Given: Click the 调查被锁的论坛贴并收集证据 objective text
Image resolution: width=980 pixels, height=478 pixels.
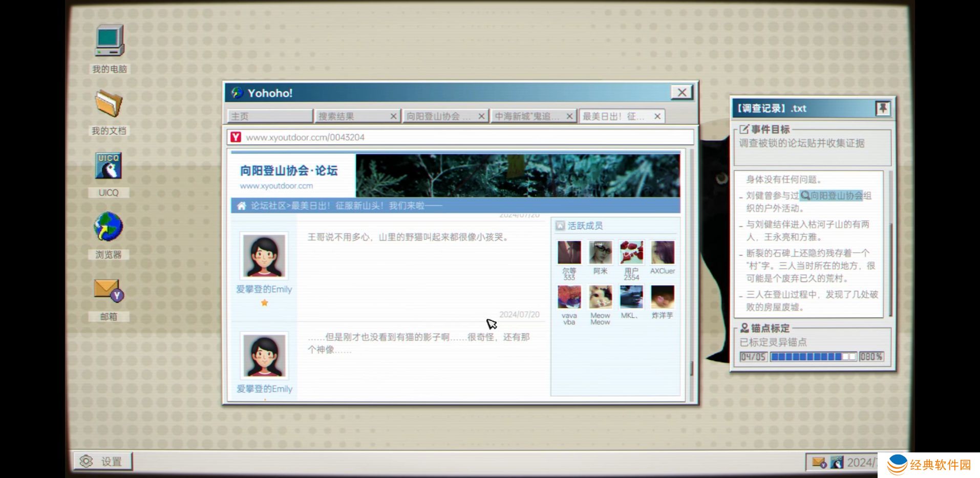Looking at the screenshot, I should [801, 143].
